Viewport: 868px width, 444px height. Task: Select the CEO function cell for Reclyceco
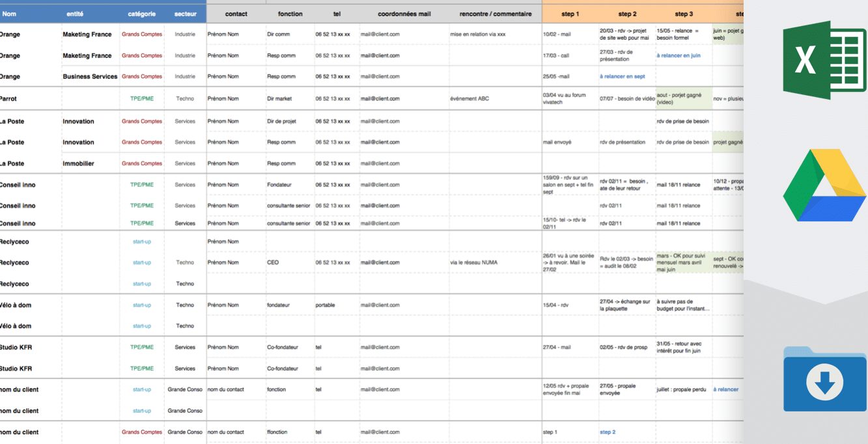(290, 263)
